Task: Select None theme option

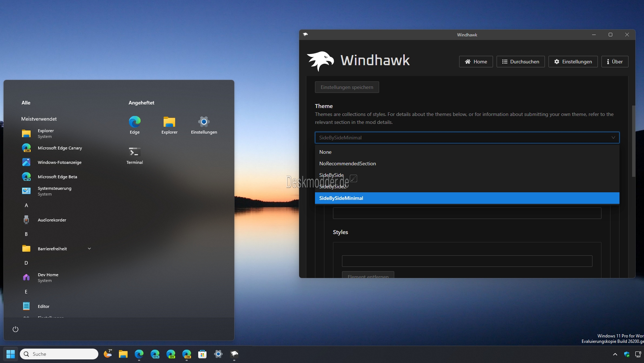Action: coord(467,152)
